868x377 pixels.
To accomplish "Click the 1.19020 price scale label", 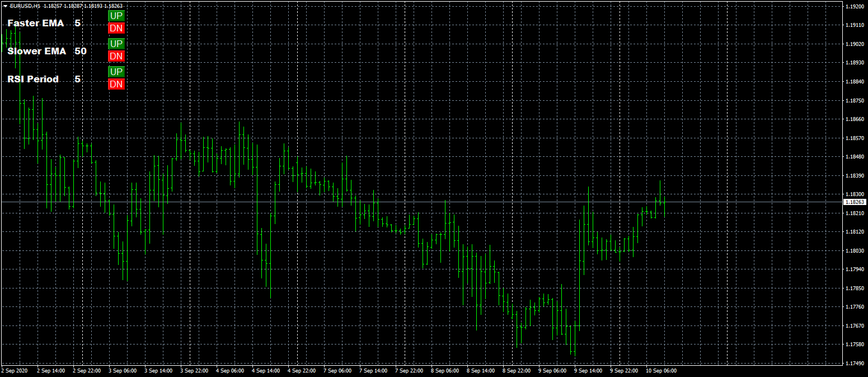I will (854, 44).
